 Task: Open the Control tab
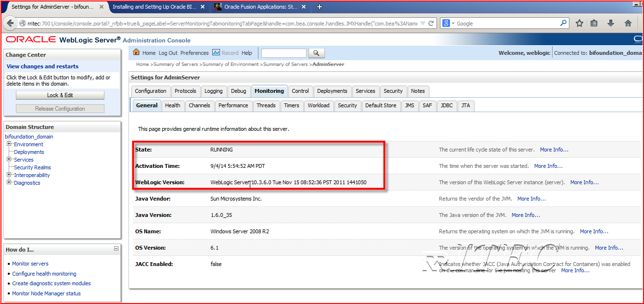pos(300,91)
